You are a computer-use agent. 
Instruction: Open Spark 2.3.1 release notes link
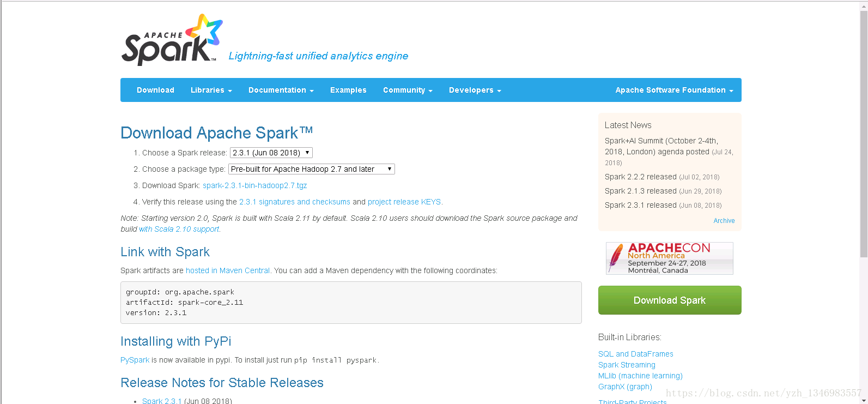click(x=162, y=401)
